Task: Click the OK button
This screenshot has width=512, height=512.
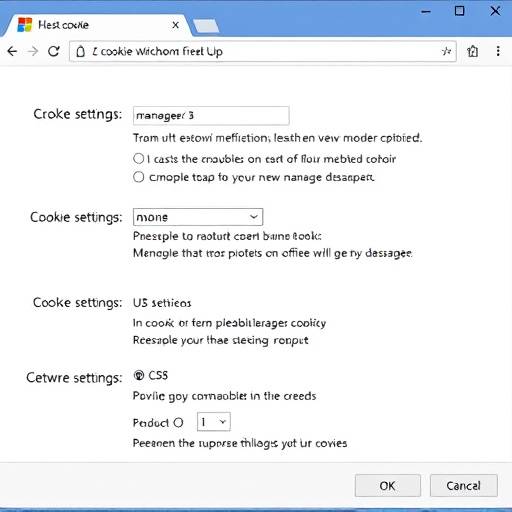Action: (x=388, y=486)
